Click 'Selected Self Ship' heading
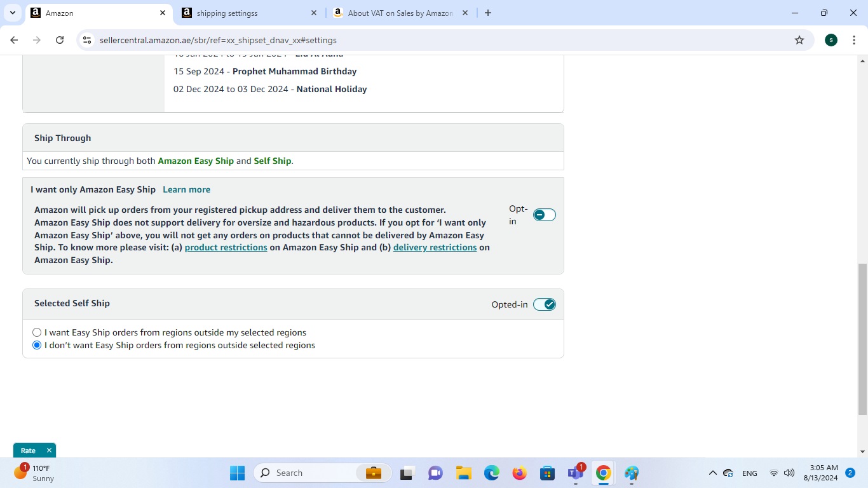This screenshot has width=868, height=488. coord(72,303)
